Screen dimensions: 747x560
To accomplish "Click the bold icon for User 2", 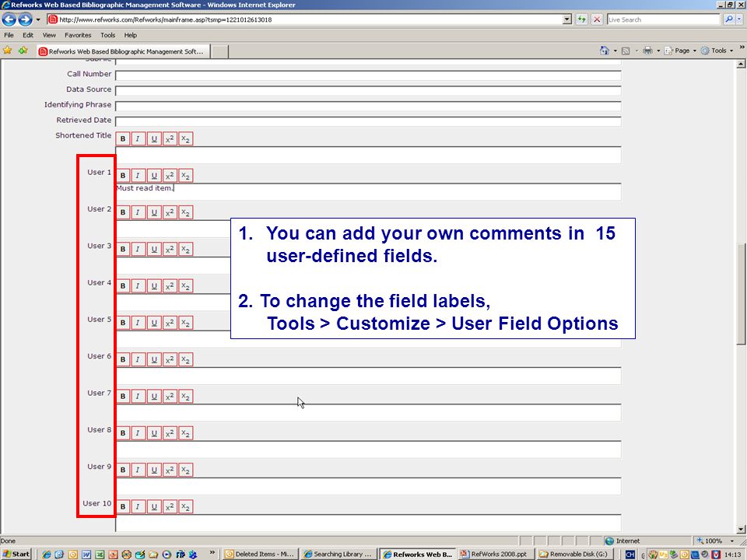I will coord(123,212).
